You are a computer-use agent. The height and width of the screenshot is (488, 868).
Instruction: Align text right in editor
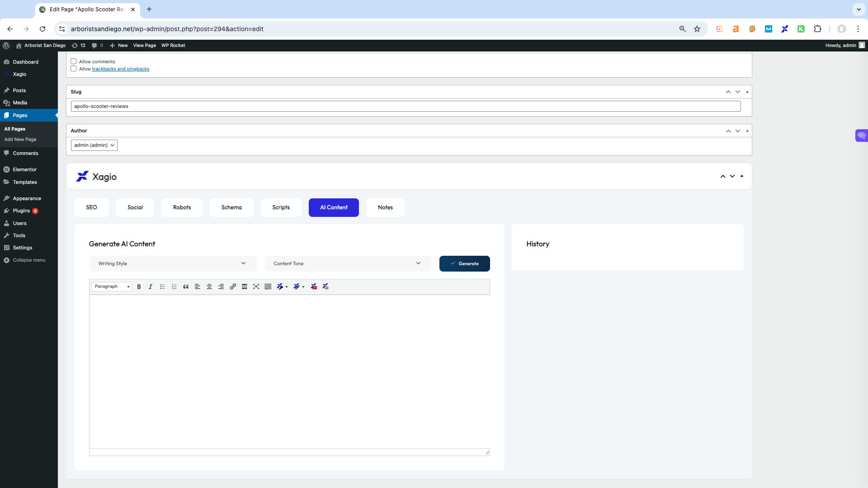click(221, 286)
